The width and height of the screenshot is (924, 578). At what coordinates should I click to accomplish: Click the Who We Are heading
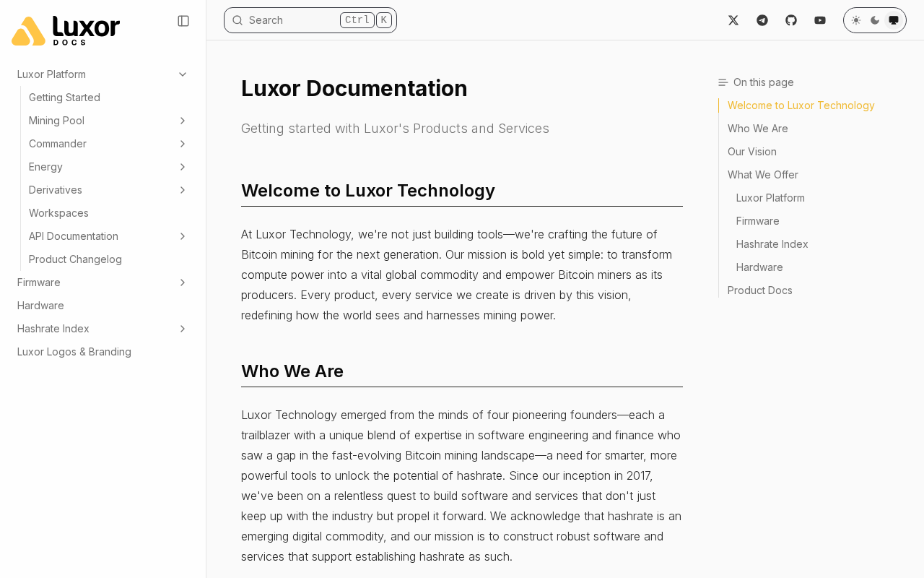click(x=292, y=371)
